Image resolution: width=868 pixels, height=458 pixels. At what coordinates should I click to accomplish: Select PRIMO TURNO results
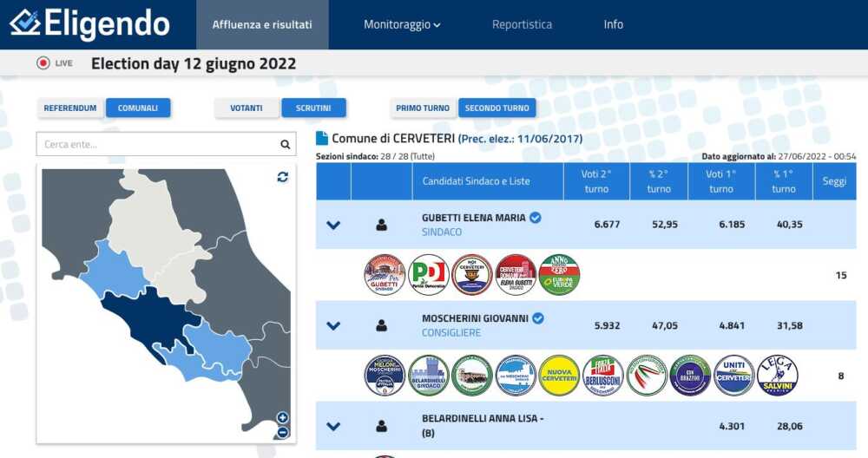423,108
